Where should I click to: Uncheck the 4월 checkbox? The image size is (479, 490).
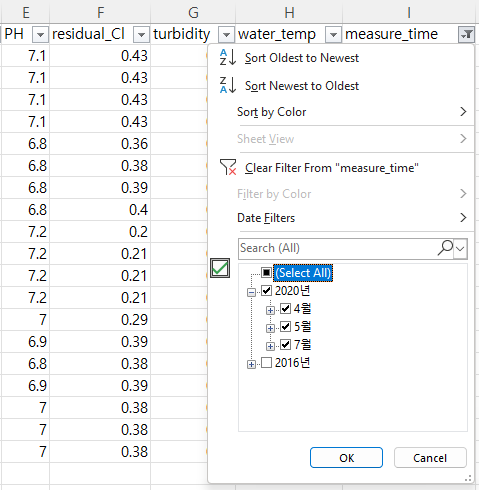(x=285, y=309)
